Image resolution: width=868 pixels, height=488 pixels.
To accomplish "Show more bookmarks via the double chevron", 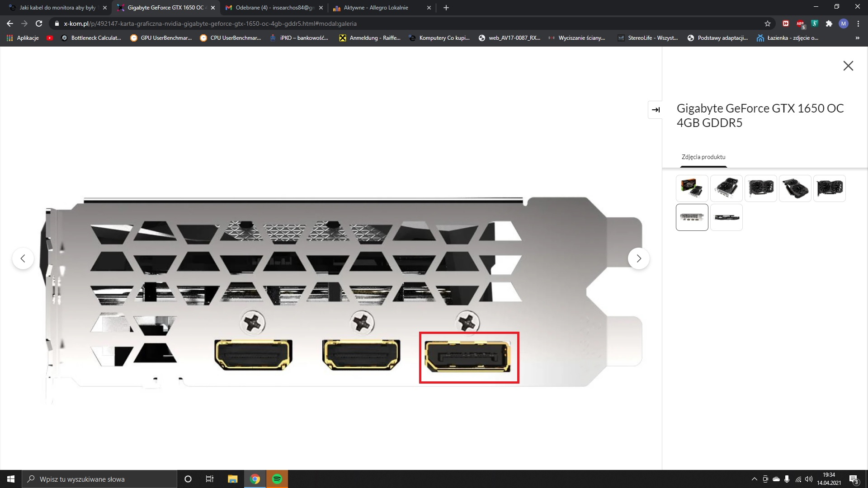I will (858, 38).
